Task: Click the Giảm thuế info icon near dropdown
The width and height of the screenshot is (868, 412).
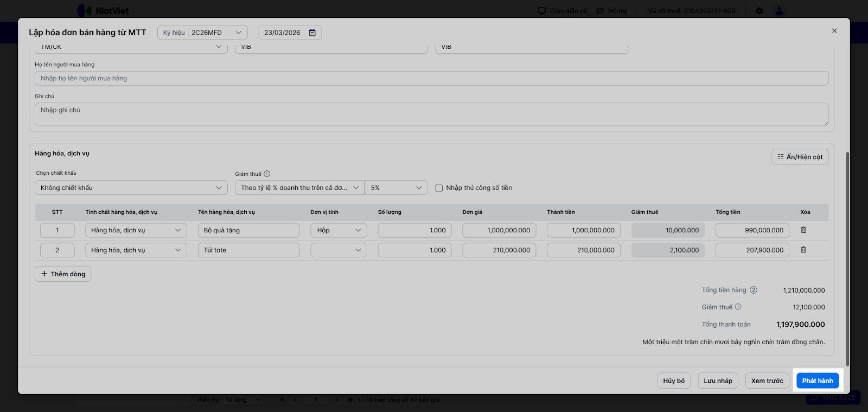Action: point(267,174)
